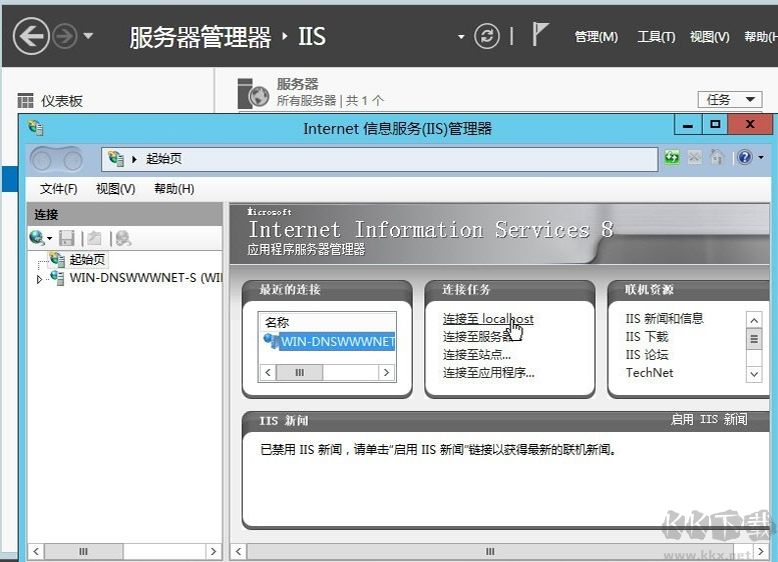
Task: Open the dropdown arrow next to the connection globe
Action: click(x=49, y=239)
